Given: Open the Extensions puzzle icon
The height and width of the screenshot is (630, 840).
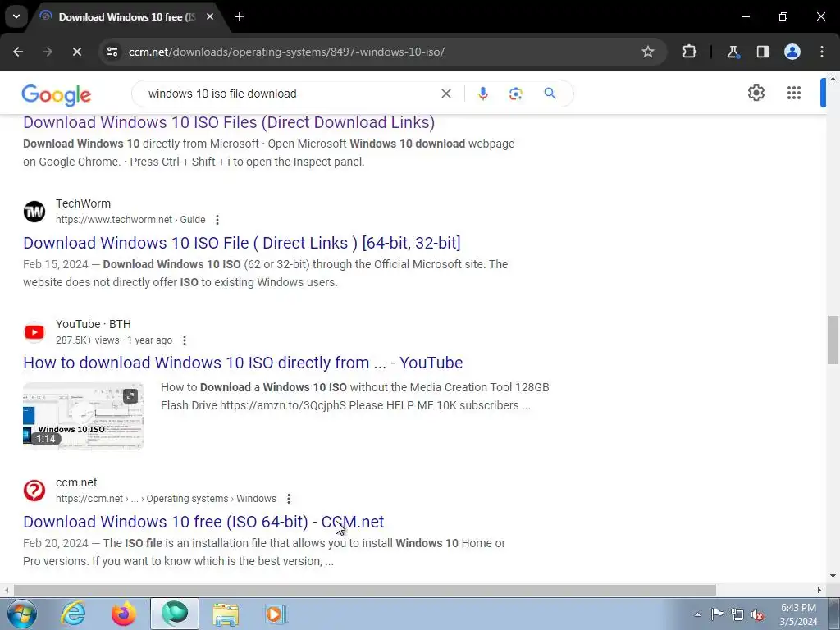Looking at the screenshot, I should pyautogui.click(x=689, y=52).
